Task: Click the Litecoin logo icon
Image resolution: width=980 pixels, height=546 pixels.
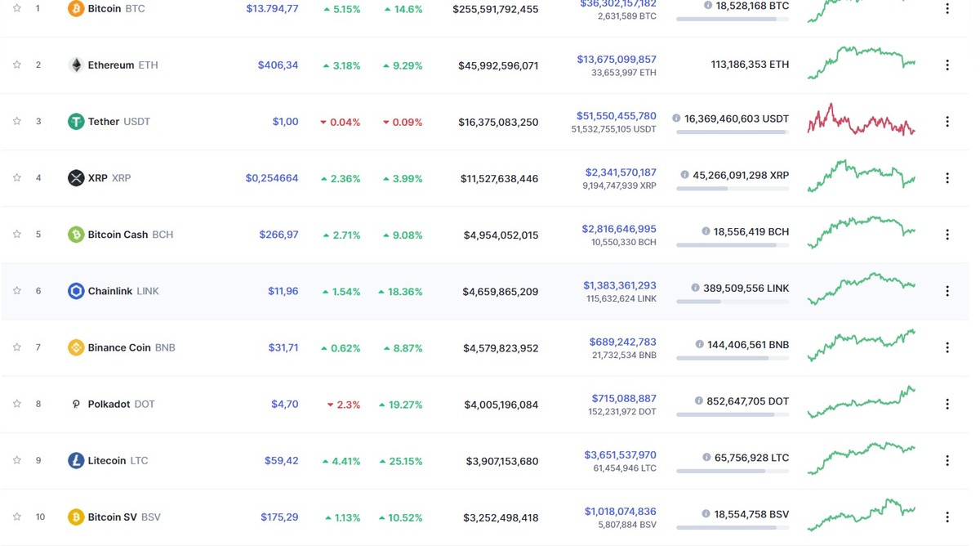Action: point(76,459)
